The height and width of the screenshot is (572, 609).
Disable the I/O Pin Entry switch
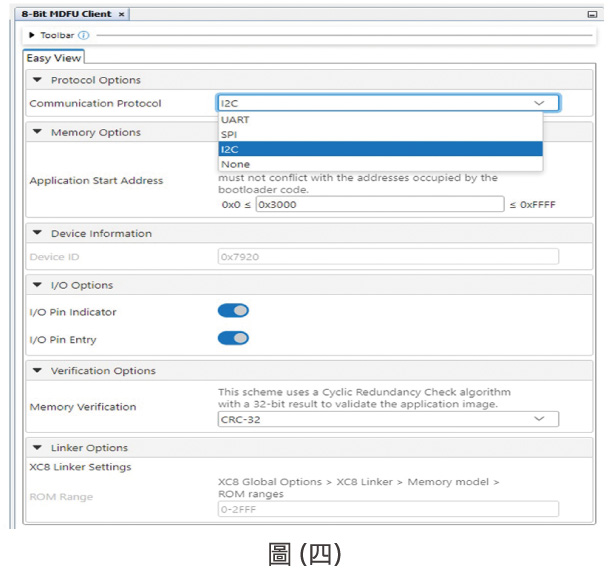233,338
